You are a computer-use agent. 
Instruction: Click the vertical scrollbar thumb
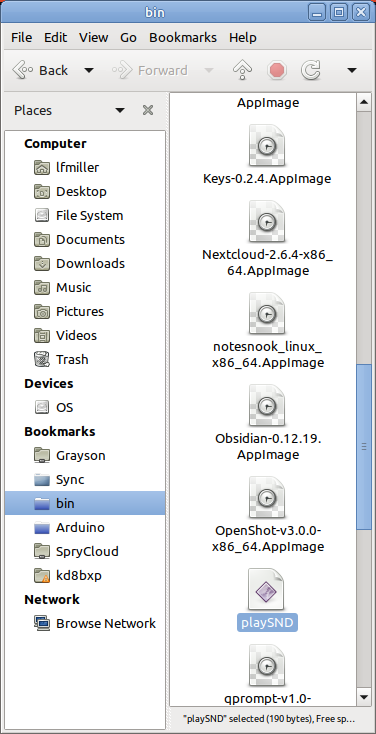[363, 447]
